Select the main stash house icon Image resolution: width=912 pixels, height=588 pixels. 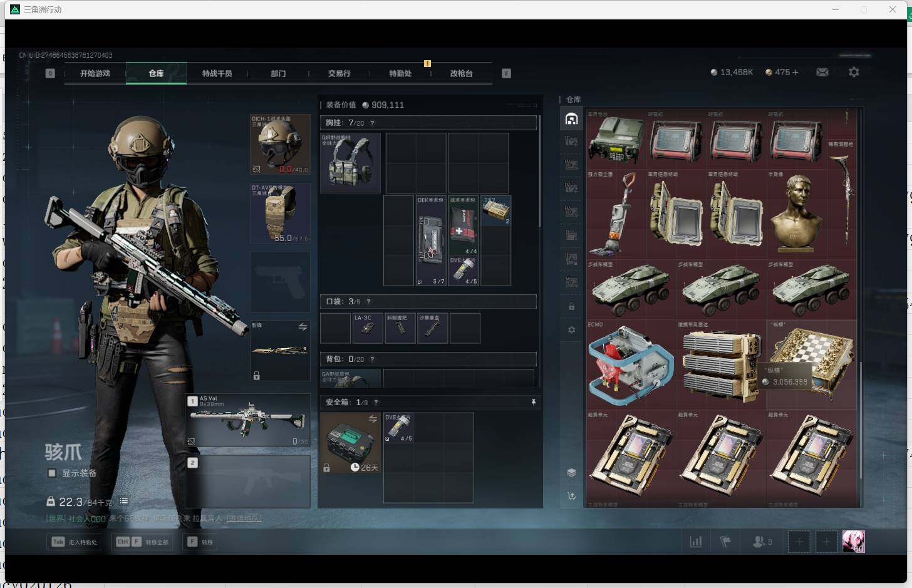point(571,119)
